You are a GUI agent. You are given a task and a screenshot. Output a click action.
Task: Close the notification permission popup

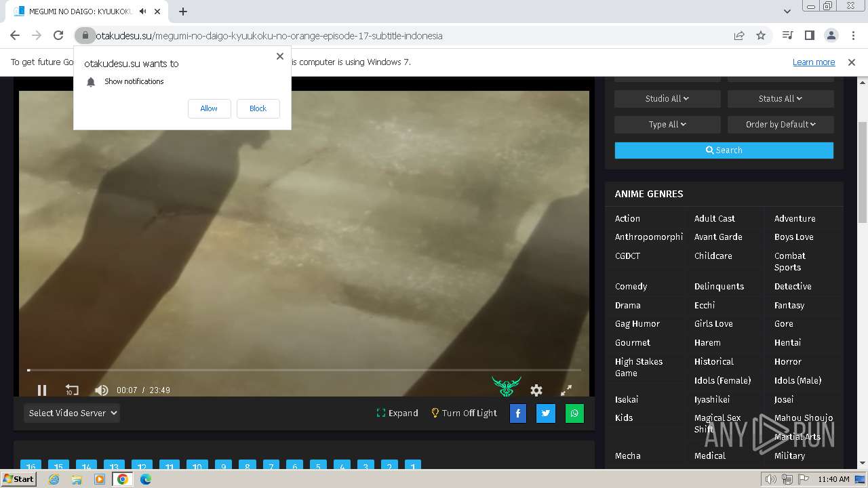(280, 56)
